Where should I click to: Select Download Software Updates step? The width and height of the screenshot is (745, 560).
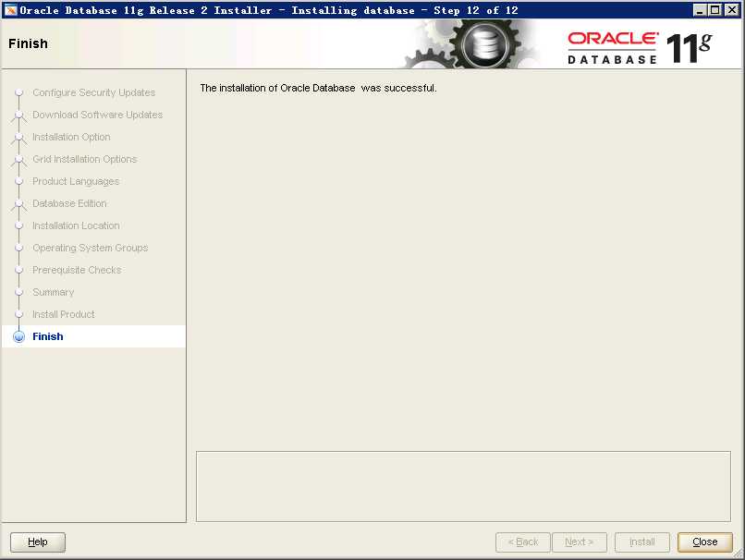click(97, 115)
